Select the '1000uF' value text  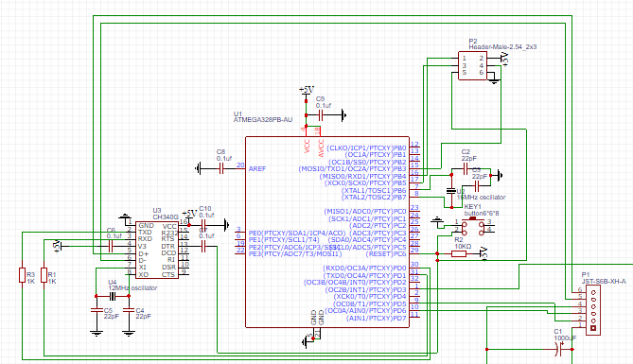pyautogui.click(x=565, y=338)
